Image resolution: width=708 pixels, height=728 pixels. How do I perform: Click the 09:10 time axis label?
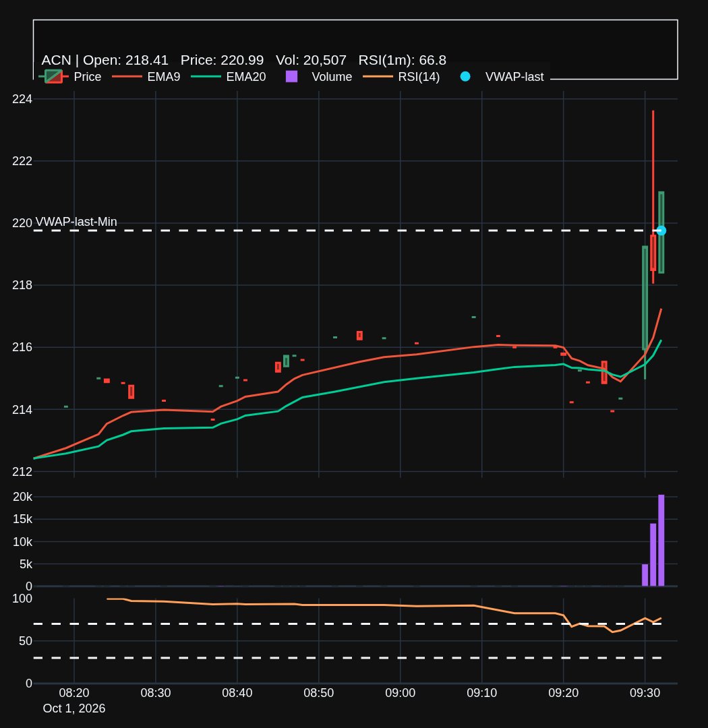481,693
